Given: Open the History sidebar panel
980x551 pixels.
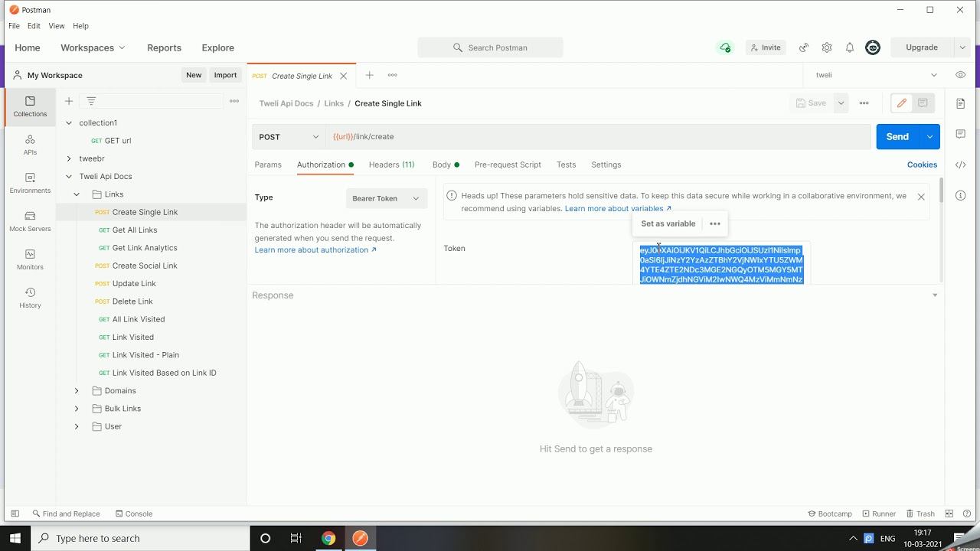Looking at the screenshot, I should (30, 298).
